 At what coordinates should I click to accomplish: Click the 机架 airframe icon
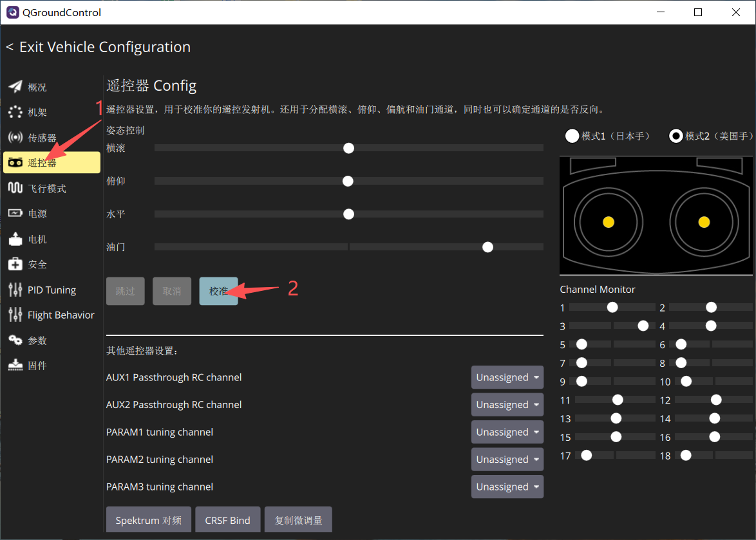click(15, 112)
